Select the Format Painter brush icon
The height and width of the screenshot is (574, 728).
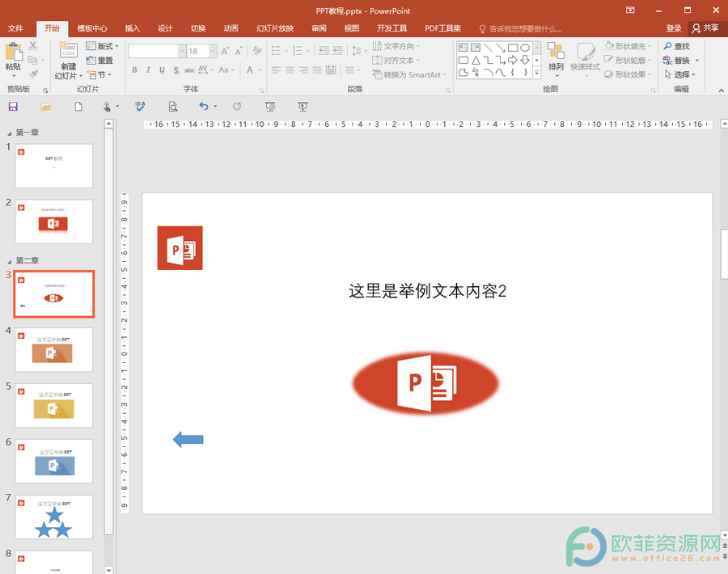pos(32,74)
